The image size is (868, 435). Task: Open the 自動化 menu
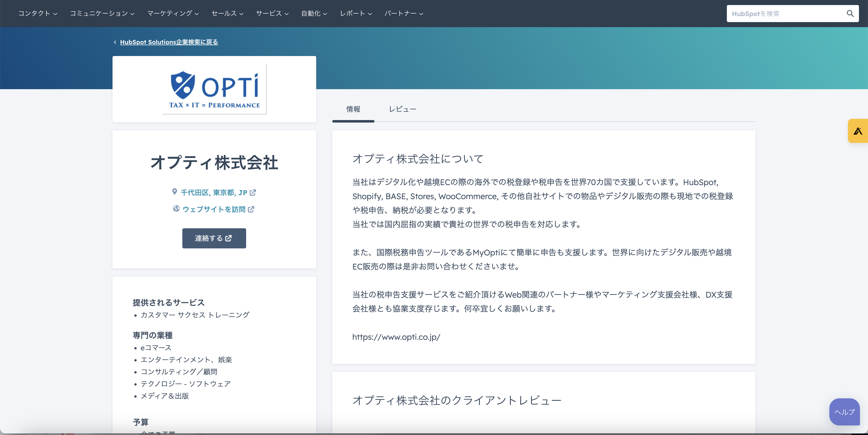[x=314, y=14]
